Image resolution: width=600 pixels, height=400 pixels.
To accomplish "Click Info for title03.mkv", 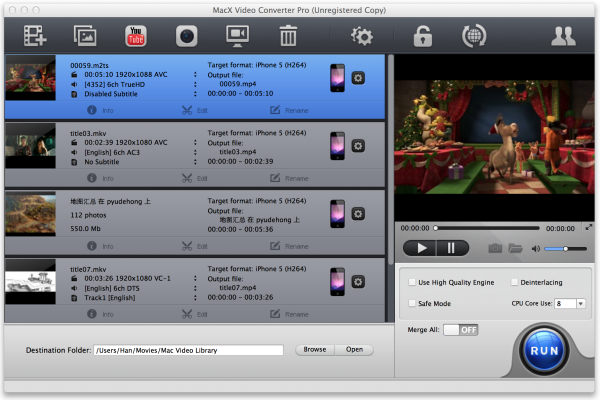I will click(100, 178).
